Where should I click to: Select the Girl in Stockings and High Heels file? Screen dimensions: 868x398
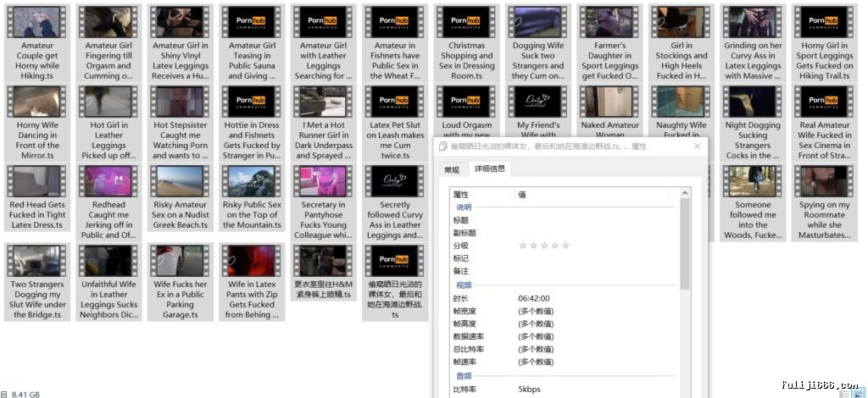[681, 43]
